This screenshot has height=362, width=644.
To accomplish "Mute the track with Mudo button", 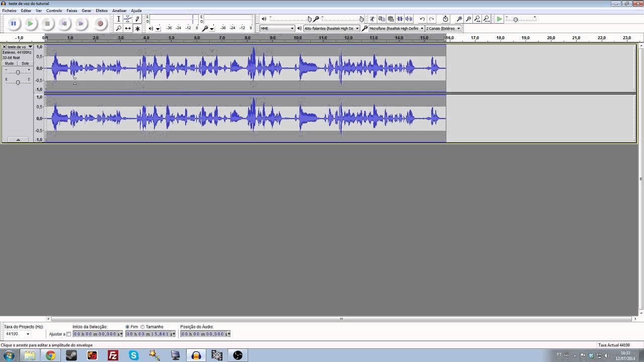I will (x=9, y=63).
